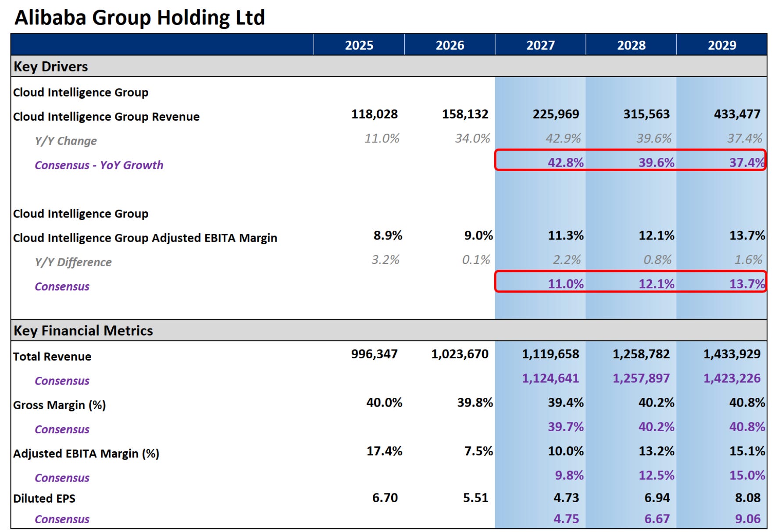Pick the 0.8% Y/Y Difference value

(x=658, y=260)
